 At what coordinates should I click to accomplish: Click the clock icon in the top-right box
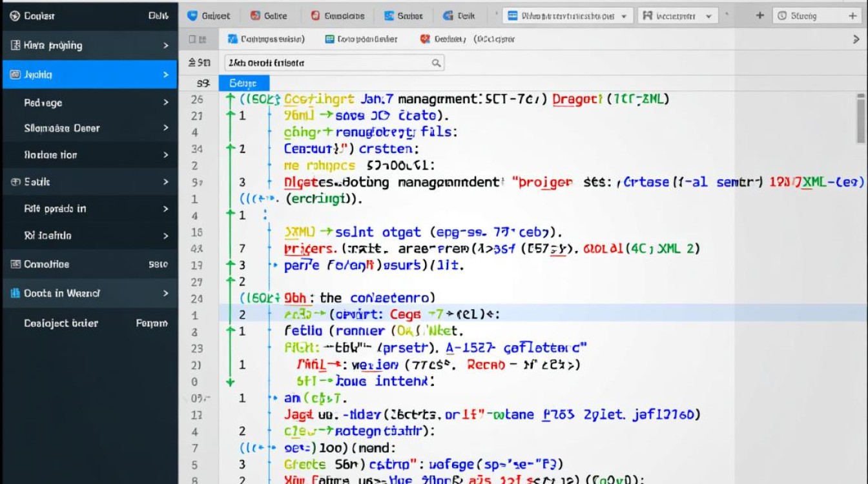point(782,16)
